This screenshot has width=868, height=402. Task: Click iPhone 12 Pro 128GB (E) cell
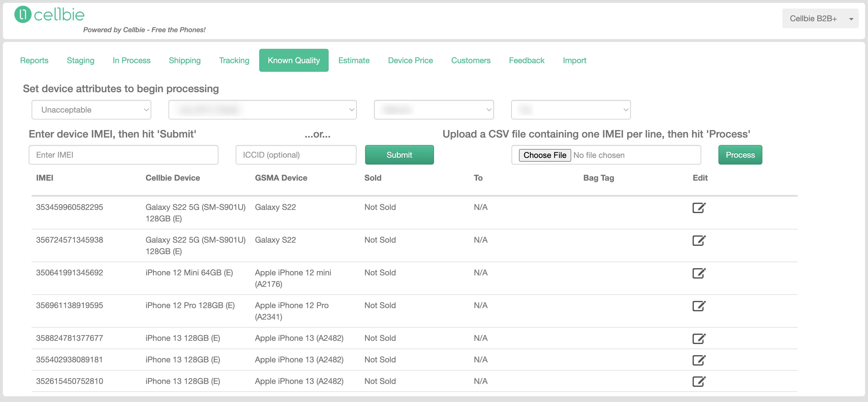(190, 305)
